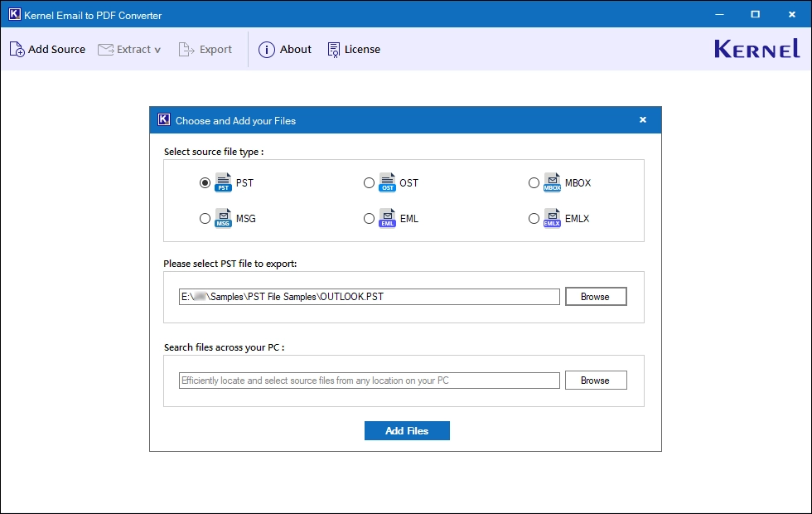Click the Add Files button
This screenshot has height=514, width=812.
(407, 430)
